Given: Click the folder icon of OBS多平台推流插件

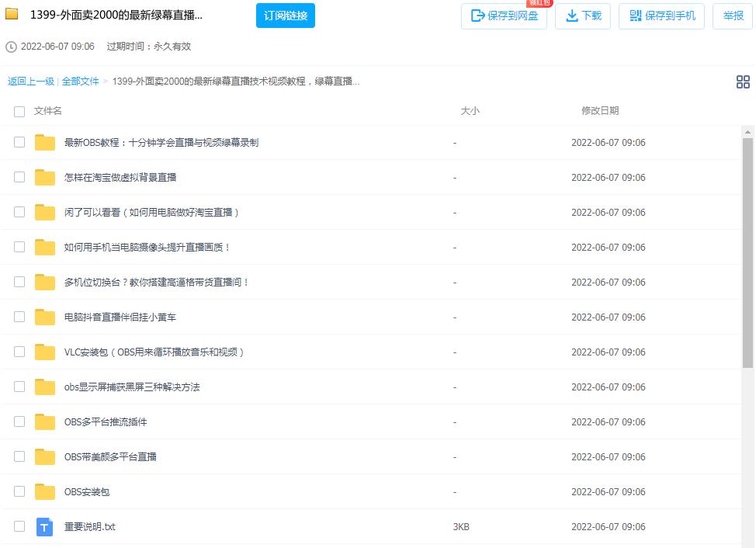Looking at the screenshot, I should point(45,421).
